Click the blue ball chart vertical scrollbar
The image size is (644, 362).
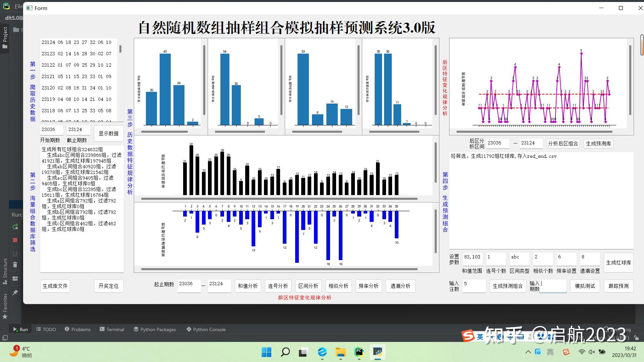(630, 80)
